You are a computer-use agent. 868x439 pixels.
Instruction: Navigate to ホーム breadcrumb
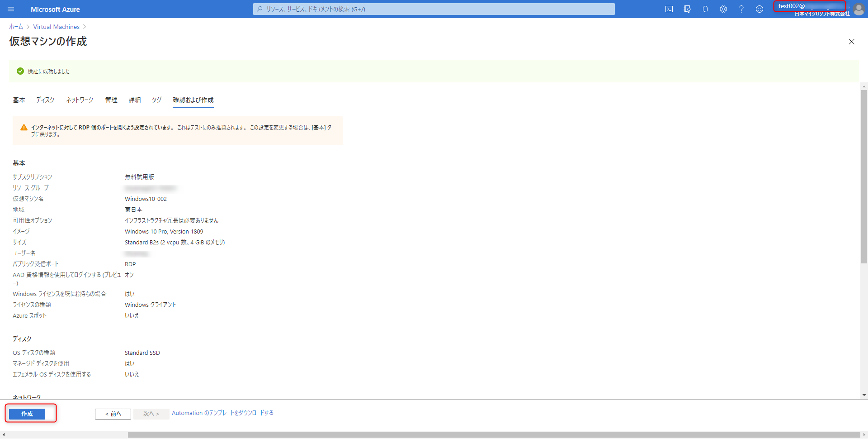(x=16, y=27)
